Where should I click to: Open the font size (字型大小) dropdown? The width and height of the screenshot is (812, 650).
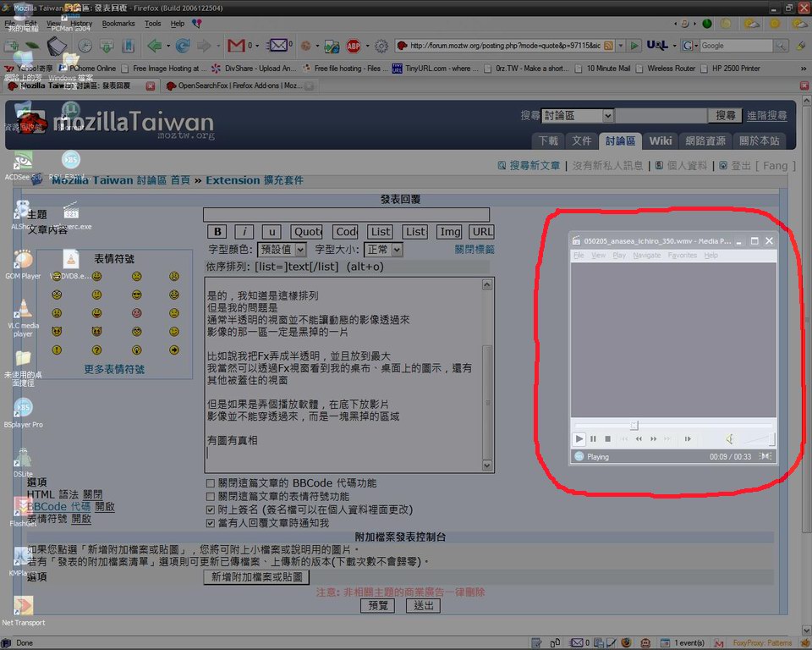[383, 250]
